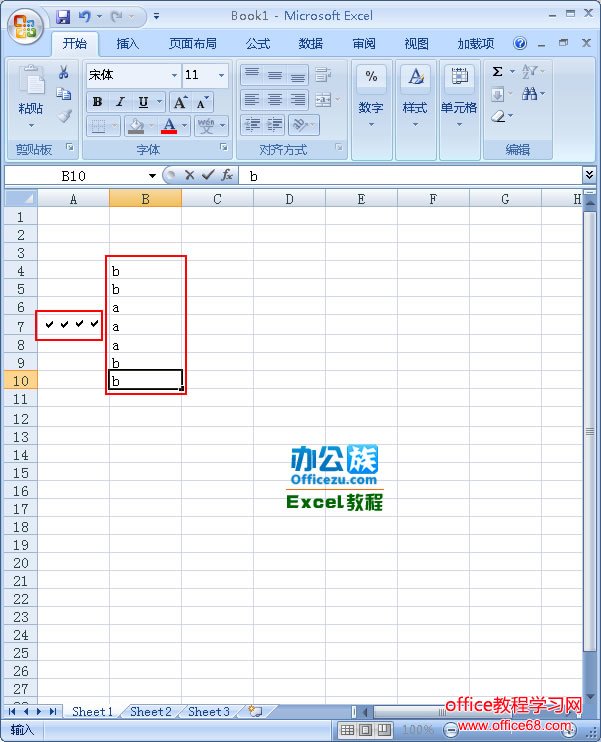601x742 pixels.
Task: Activate the Format Painter brush
Action: [x=64, y=115]
